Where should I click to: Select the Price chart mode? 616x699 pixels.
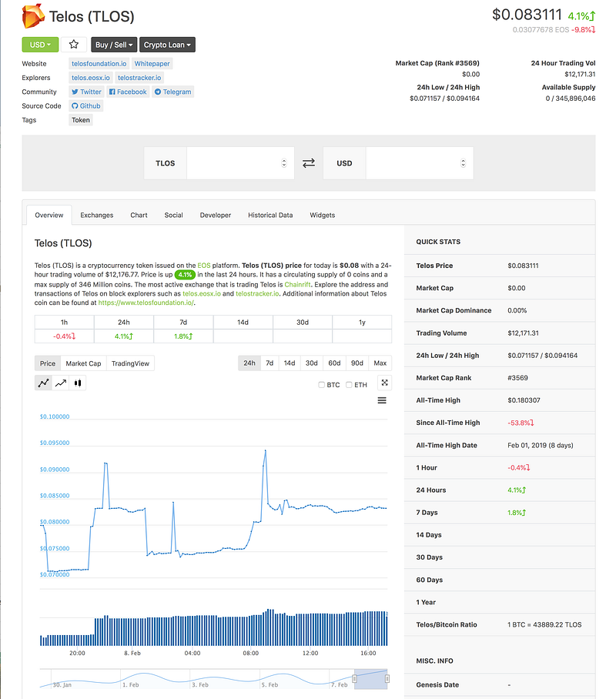pyautogui.click(x=48, y=363)
